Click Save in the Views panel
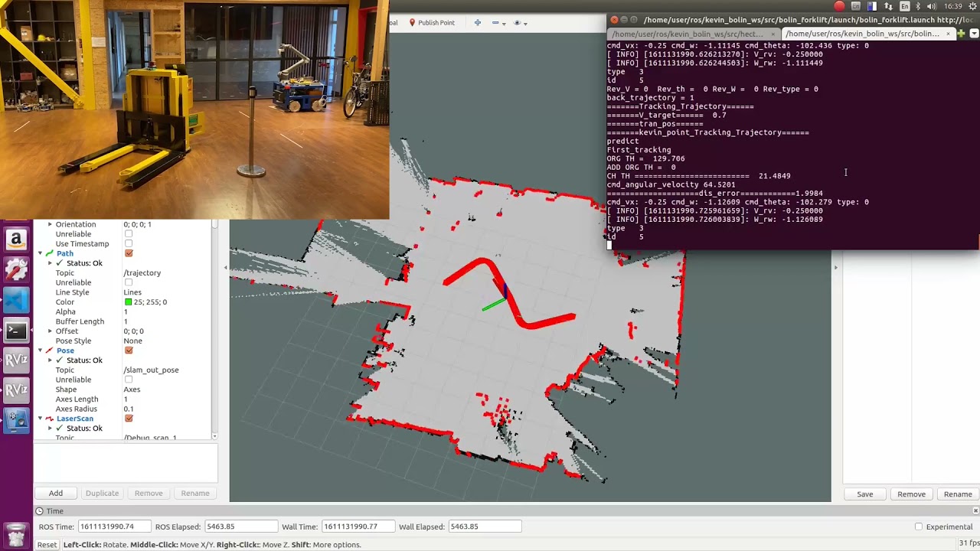Viewport: 980px width, 551px height. pos(864,494)
